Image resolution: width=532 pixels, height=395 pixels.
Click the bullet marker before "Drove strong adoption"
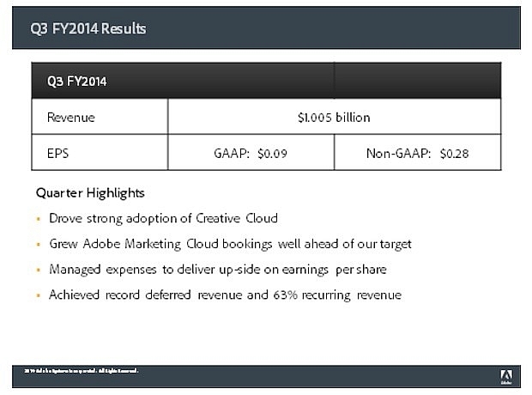(x=39, y=219)
